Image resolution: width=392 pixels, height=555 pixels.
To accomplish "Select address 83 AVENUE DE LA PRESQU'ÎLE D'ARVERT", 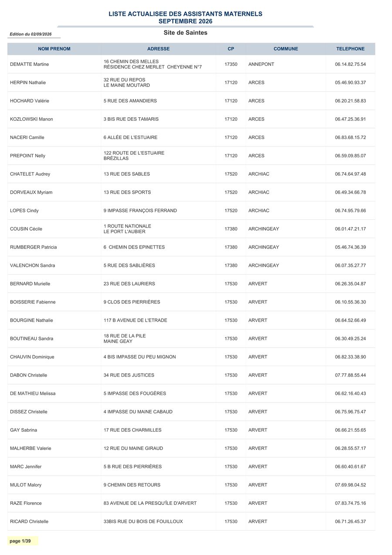I will pos(150,503).
